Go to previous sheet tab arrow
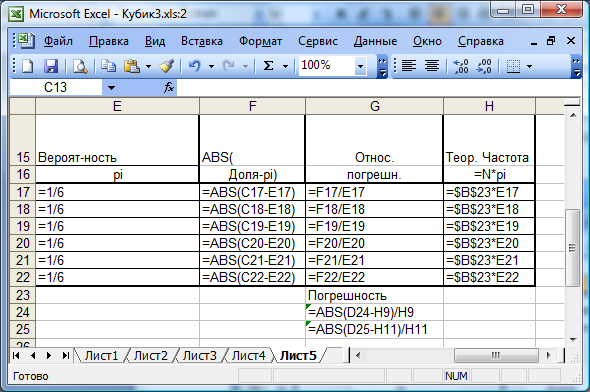590x392 pixels. click(33, 355)
